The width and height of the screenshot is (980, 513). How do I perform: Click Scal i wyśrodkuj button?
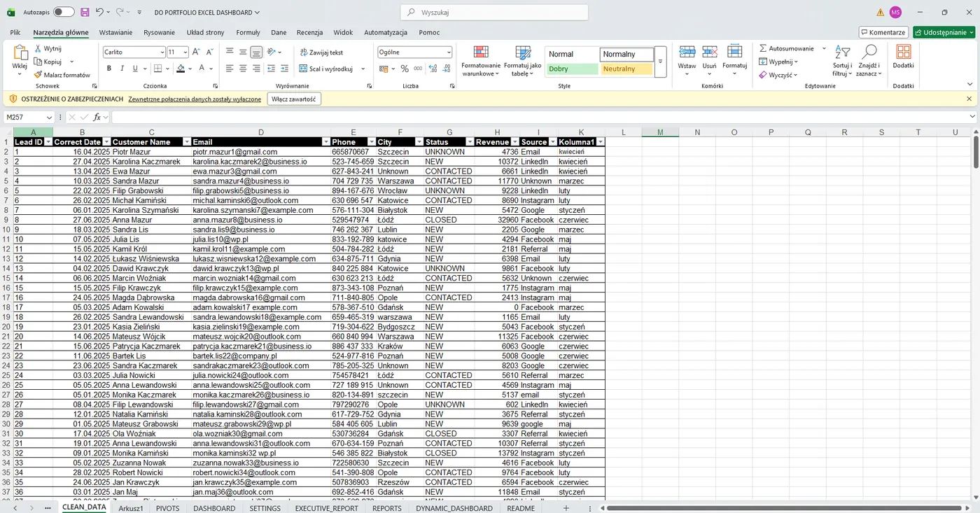(325, 69)
